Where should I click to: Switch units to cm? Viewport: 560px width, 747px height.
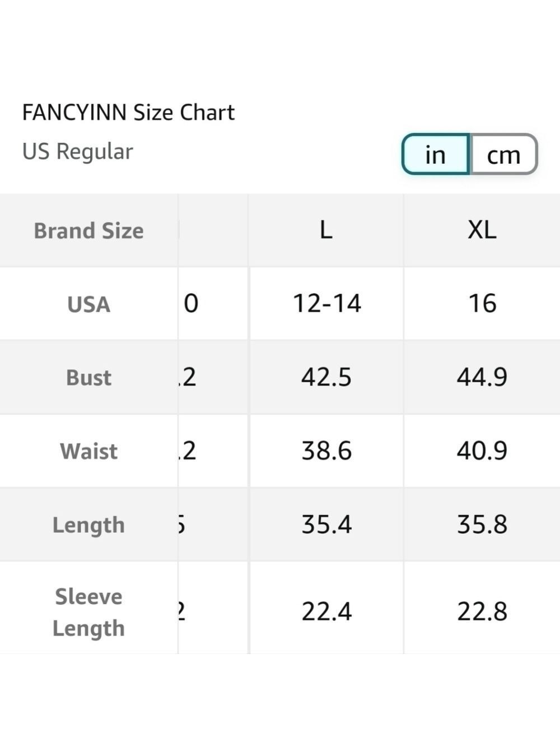point(503,154)
